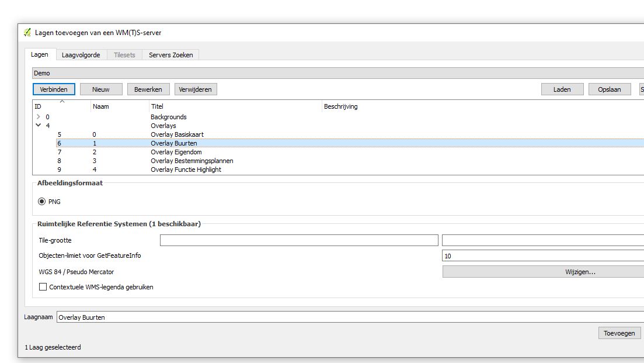Collapse the Overlays tree group
644x363 pixels.
tap(39, 126)
